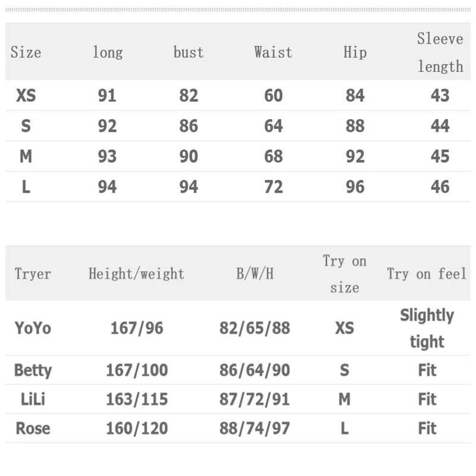476x476 pixels.
Task: Select the hip value 96 for size L
Action: (355, 187)
